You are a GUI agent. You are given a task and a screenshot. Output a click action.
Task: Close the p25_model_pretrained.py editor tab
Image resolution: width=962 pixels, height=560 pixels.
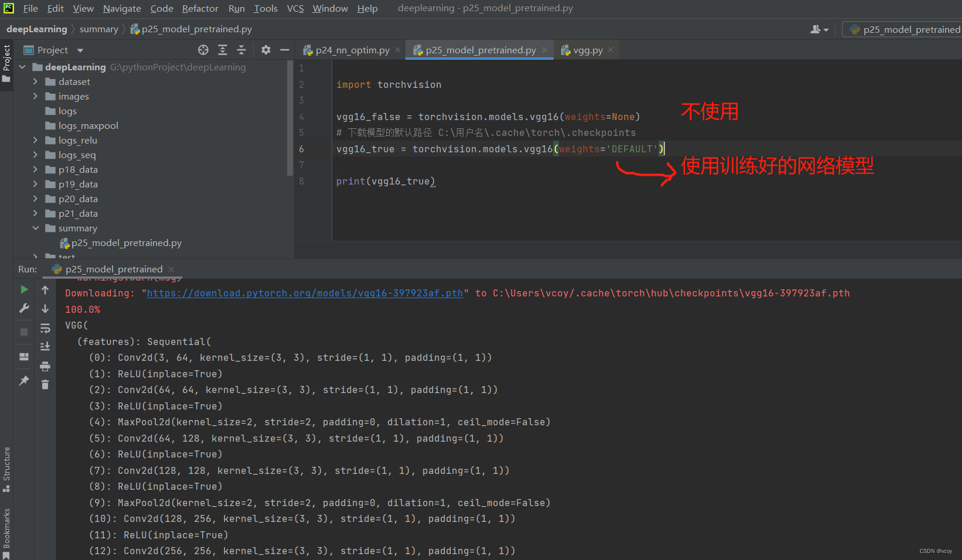tap(545, 50)
